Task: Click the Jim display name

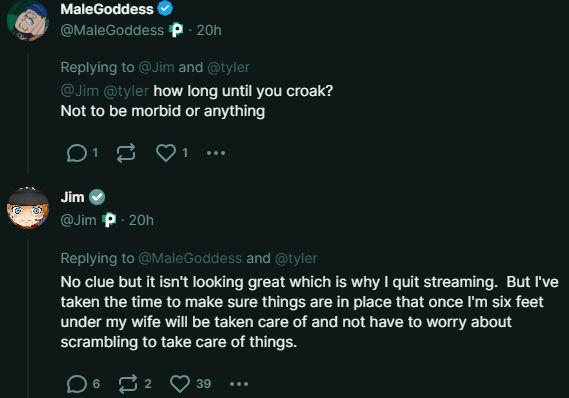Action: coord(72,197)
